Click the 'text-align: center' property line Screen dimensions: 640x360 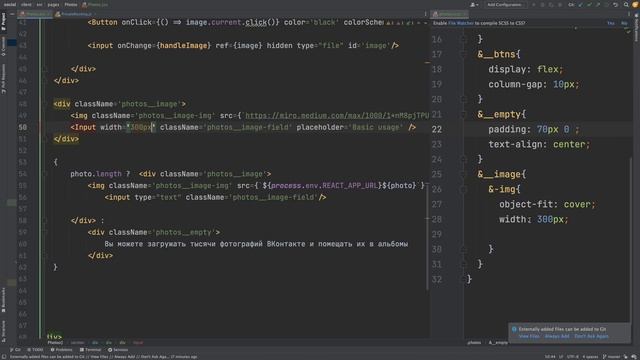pos(539,144)
